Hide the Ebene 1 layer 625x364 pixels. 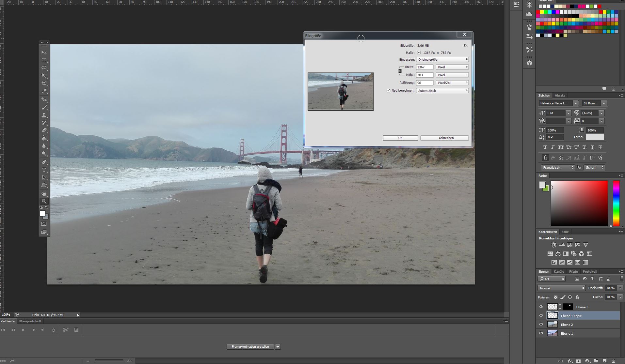pos(541,333)
